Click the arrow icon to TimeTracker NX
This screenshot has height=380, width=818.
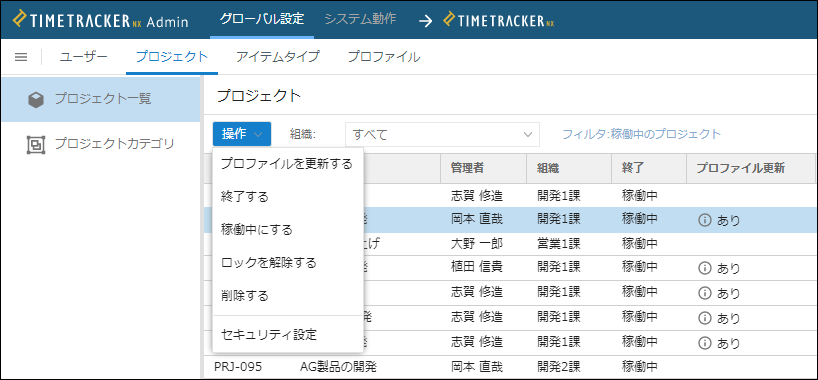tap(426, 21)
